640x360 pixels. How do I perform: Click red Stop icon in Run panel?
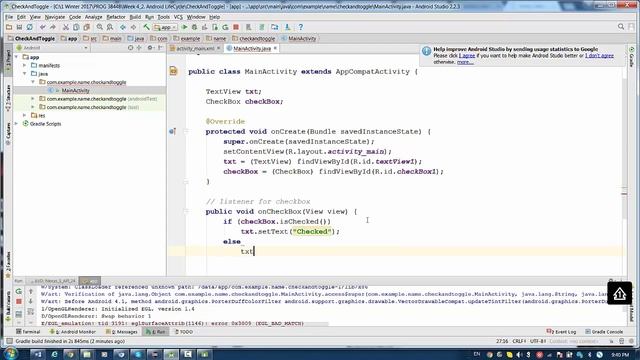point(19,301)
